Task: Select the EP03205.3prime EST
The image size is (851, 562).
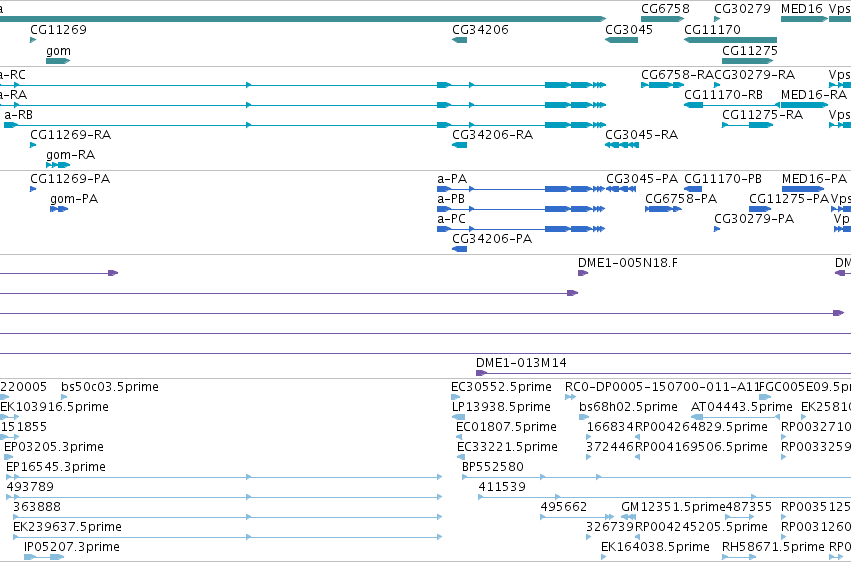Action: 8,457
